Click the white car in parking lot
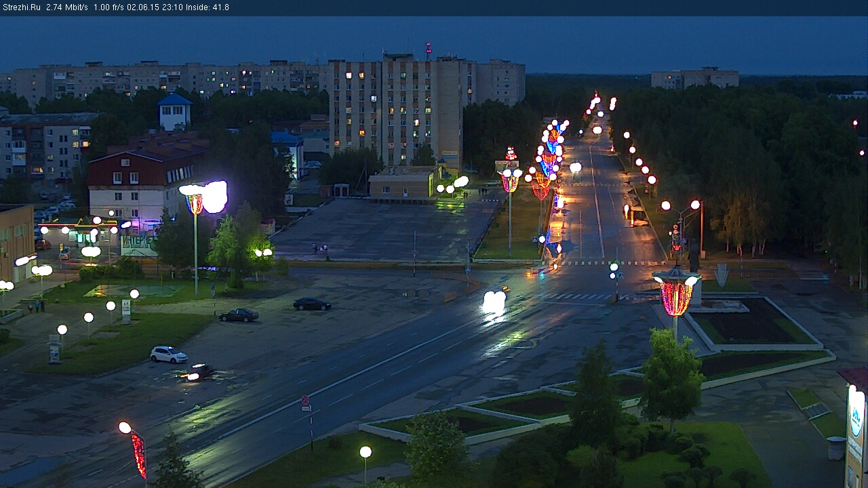Screen dimensions: 868x488 coord(169,354)
